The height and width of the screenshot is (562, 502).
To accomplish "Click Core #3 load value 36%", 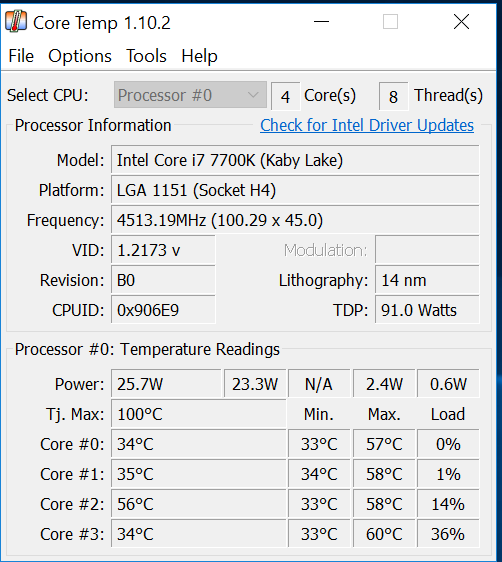I will pos(448,534).
